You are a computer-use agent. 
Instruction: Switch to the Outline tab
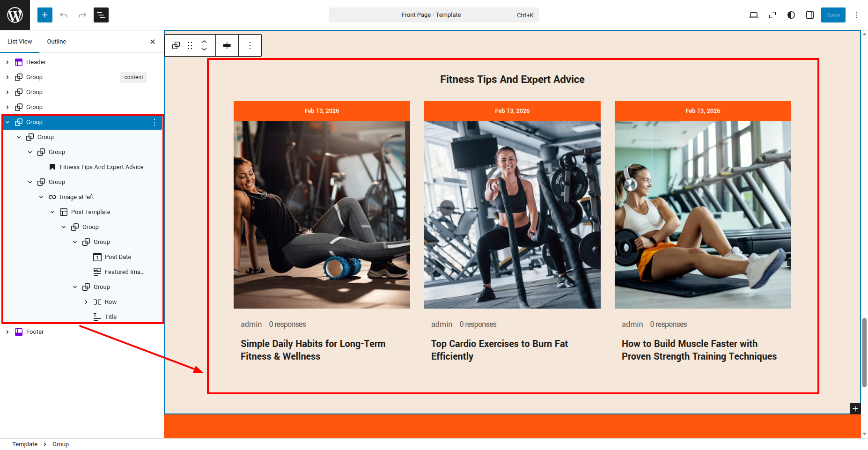tap(56, 42)
